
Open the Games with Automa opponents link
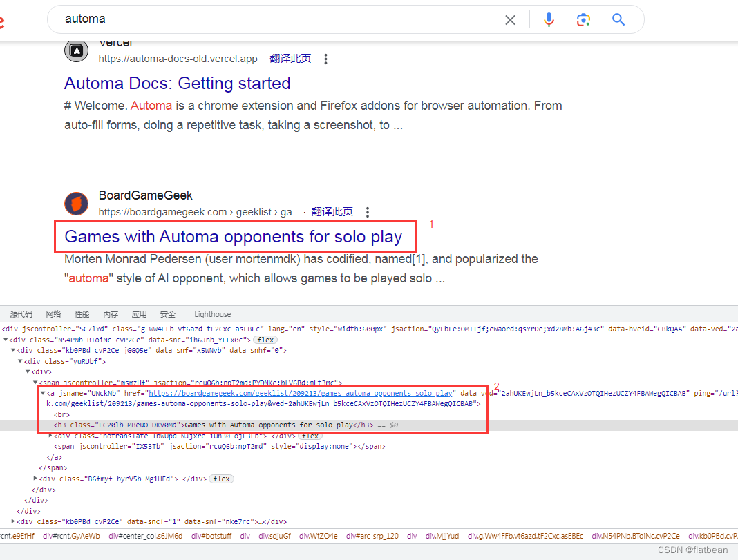point(235,237)
